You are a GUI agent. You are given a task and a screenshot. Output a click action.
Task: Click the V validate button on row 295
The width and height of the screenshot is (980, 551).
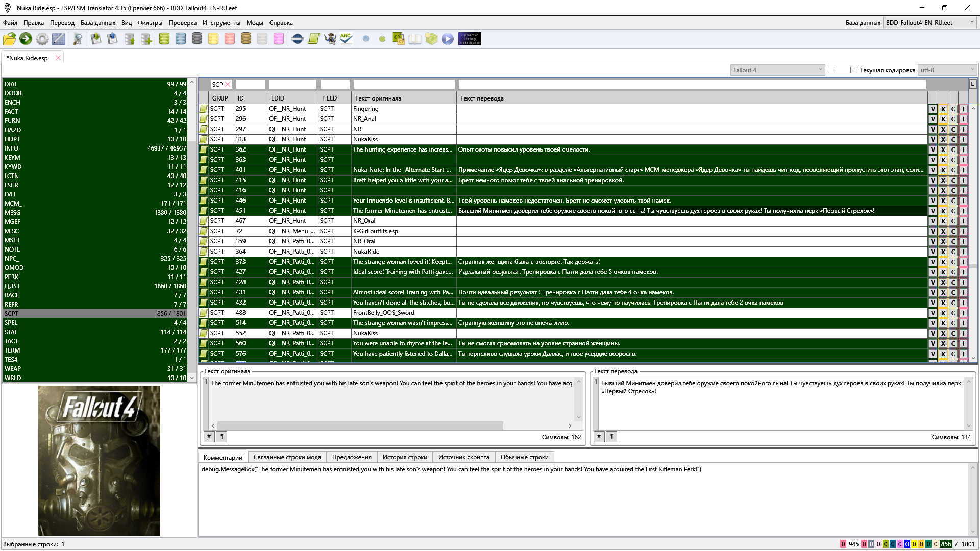tap(933, 109)
